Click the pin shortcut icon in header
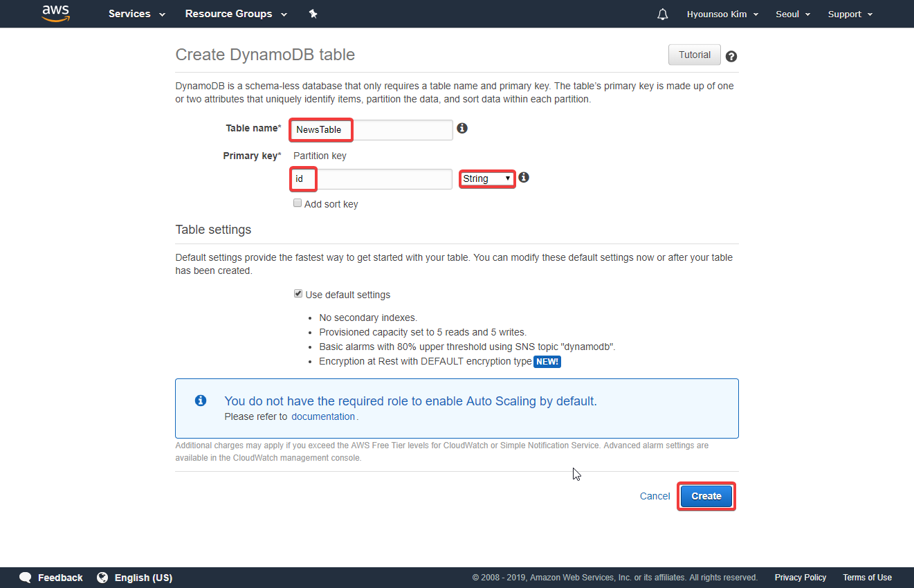 [313, 14]
